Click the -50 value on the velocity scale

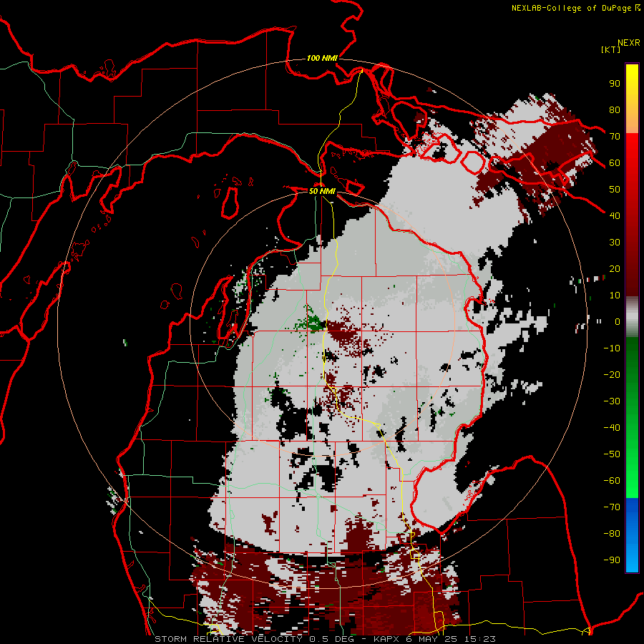(x=612, y=454)
